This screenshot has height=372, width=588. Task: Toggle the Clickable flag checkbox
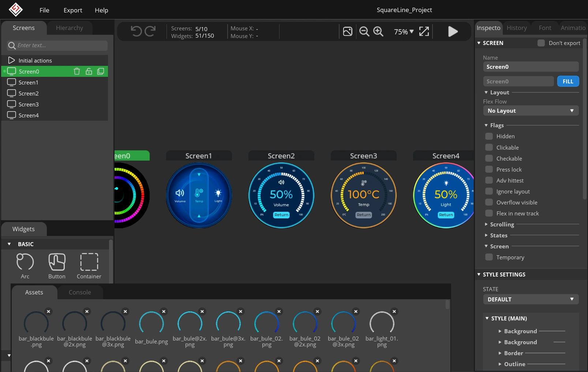coord(489,147)
